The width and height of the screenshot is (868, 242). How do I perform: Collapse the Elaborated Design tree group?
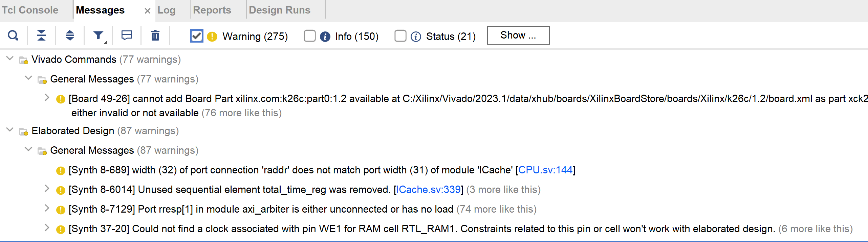tap(10, 130)
